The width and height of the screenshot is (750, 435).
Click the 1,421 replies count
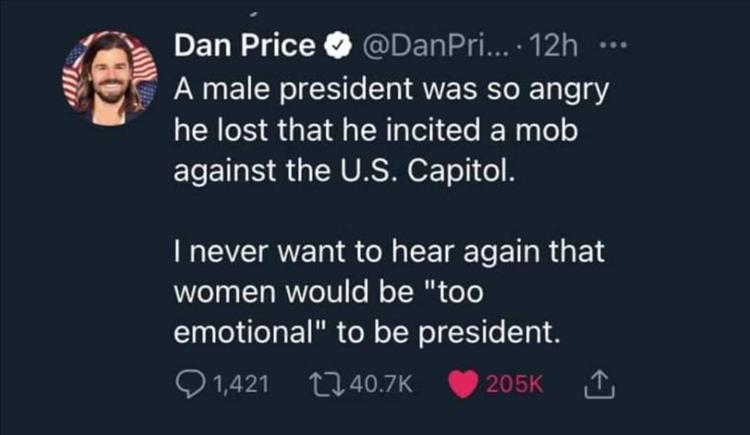click(241, 384)
